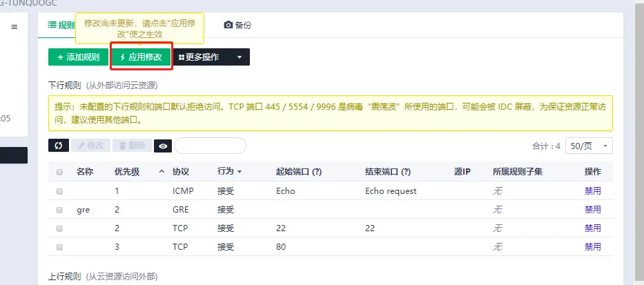This screenshot has width=644, height=285.
Task: Click the hamburger menu icon in the sidebar
Action: click(14, 27)
